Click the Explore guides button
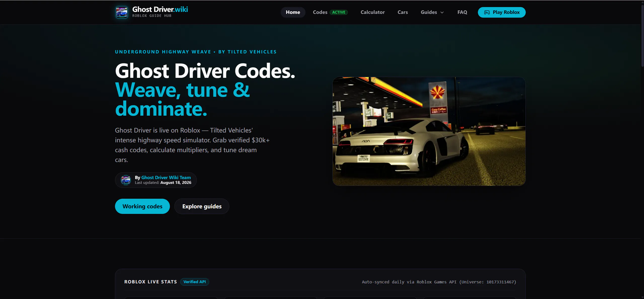Screen dimensions: 644x299 202,206
